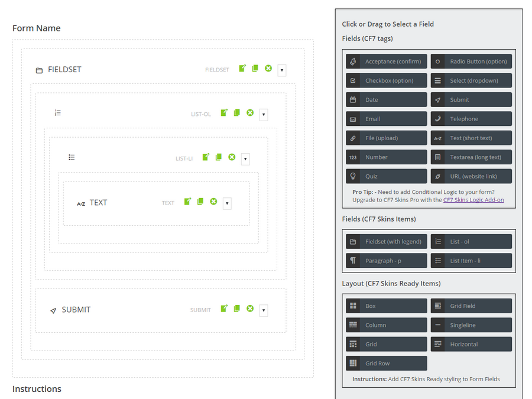Add a Checkbox (option) field
This screenshot has height=399, width=532.
[x=387, y=80]
